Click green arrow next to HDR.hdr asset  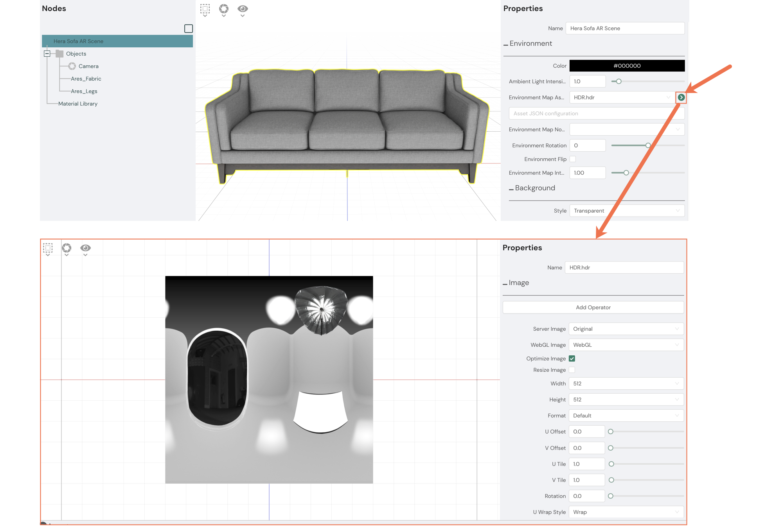(x=681, y=97)
